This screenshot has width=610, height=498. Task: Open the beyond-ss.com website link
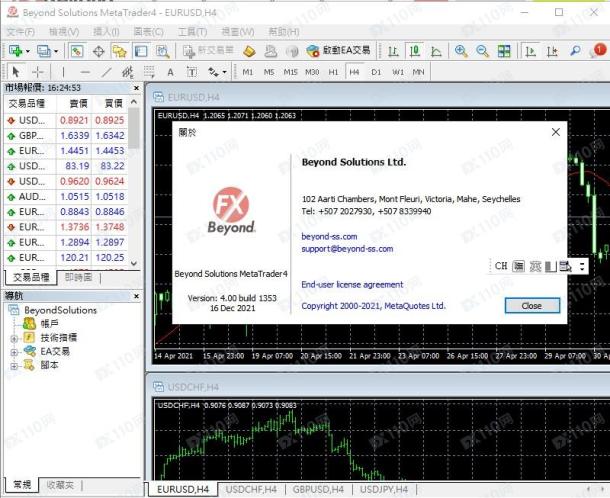pyautogui.click(x=329, y=237)
